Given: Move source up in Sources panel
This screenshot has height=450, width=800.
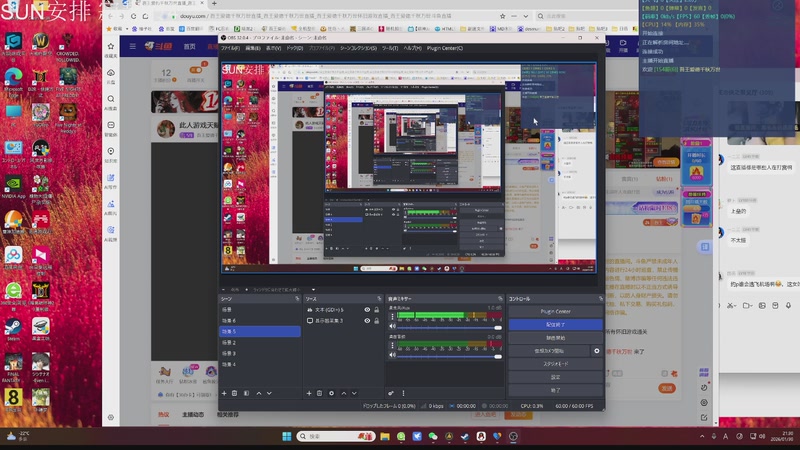Looking at the screenshot, I should [343, 393].
